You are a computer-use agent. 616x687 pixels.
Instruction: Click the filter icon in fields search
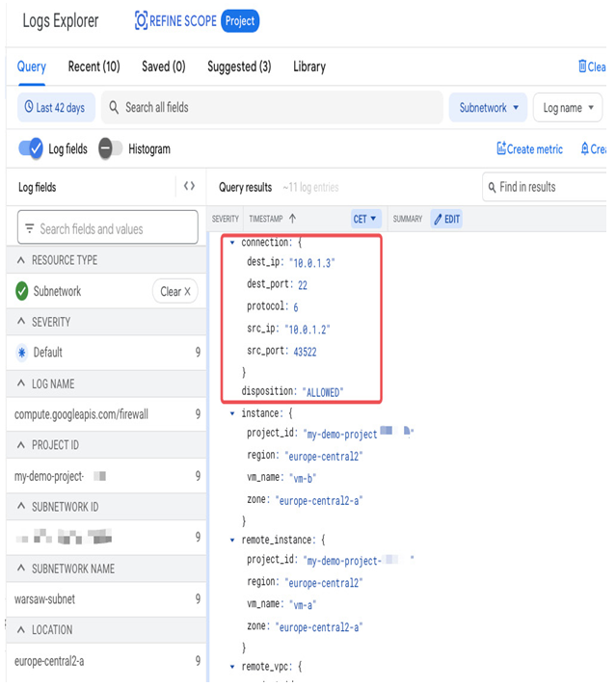point(29,228)
